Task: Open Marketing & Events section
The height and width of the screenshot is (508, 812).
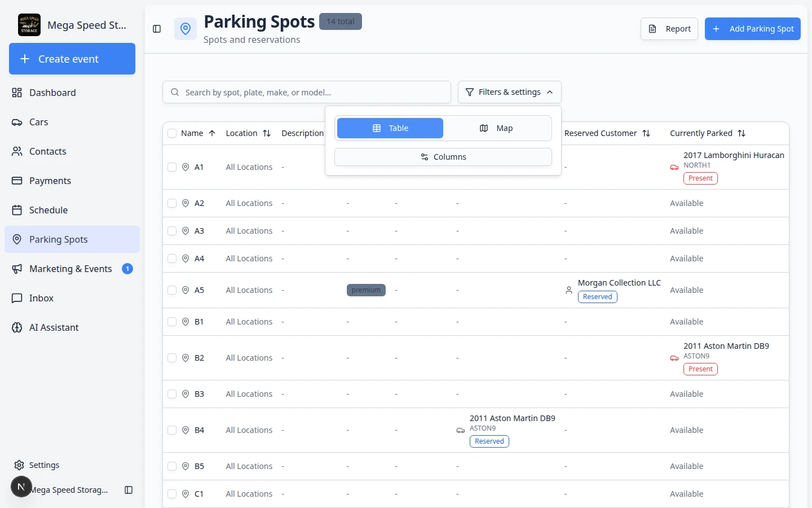Action: 72,269
